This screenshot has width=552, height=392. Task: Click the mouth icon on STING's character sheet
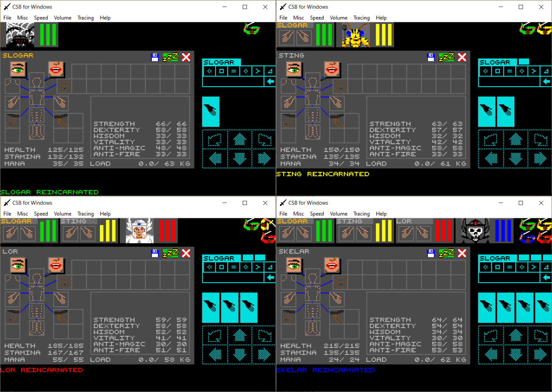point(332,69)
